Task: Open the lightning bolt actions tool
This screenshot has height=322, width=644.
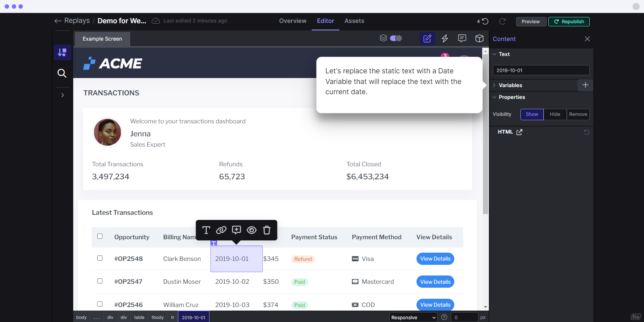Action: click(445, 38)
